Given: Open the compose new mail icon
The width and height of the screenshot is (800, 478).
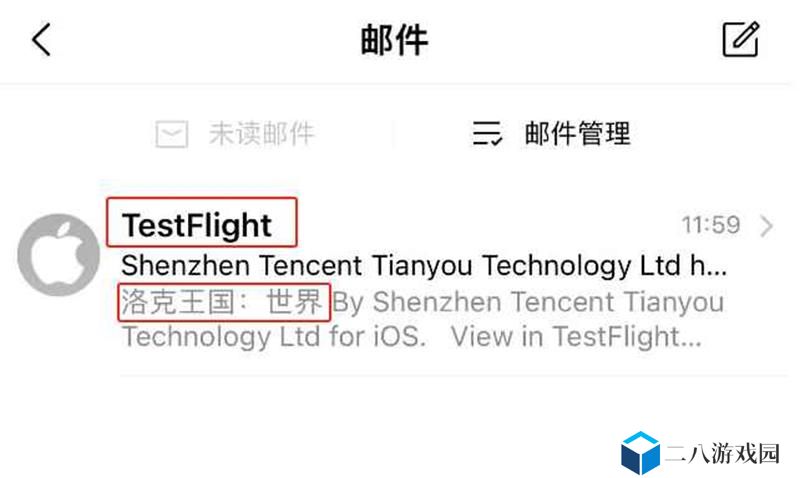Looking at the screenshot, I should [741, 39].
